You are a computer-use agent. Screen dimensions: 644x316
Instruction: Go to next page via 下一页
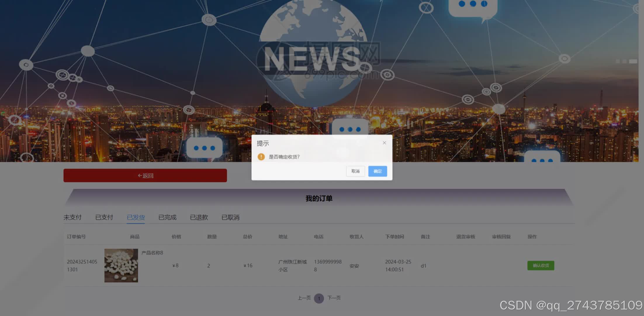point(334,298)
